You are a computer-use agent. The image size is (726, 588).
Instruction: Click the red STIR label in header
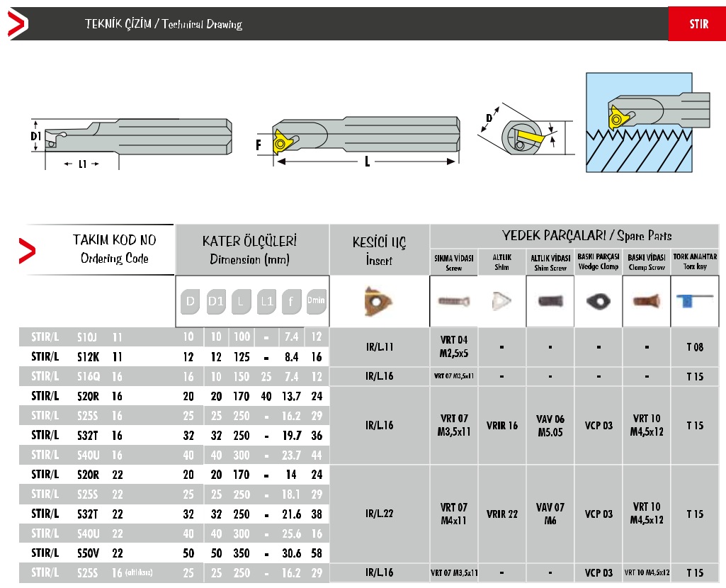point(697,23)
